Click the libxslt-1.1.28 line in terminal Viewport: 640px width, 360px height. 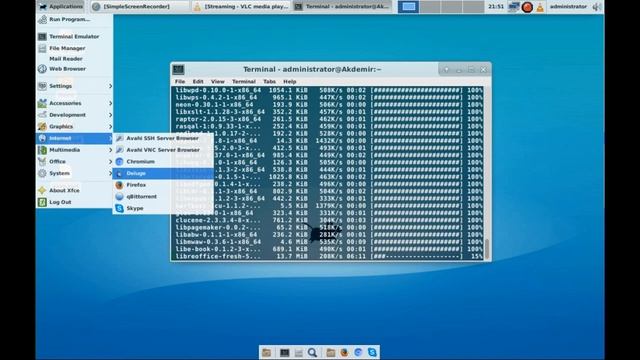point(329,112)
